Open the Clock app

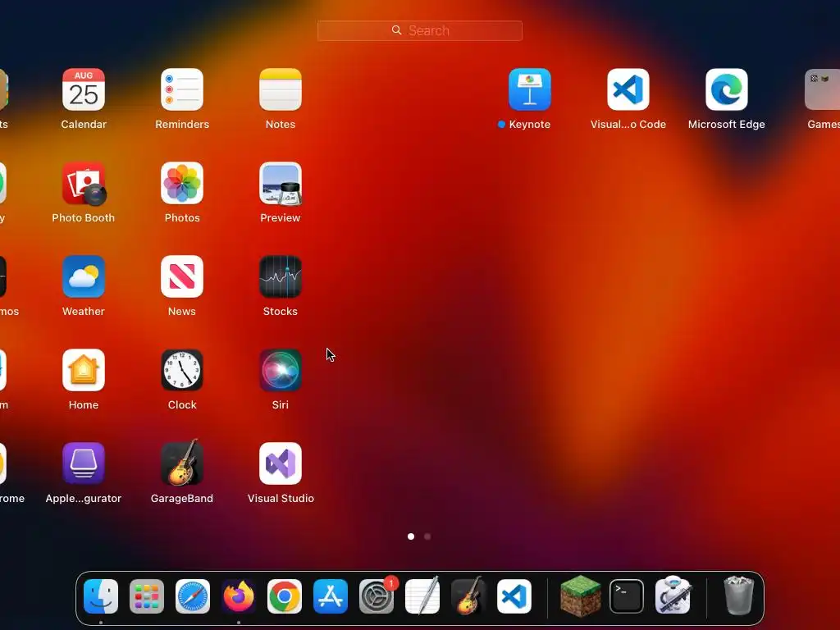182,370
